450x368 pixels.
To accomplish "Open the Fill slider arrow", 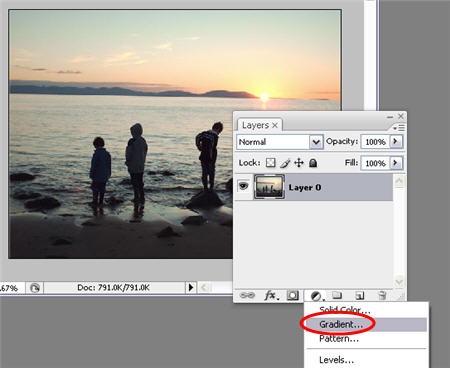I will pyautogui.click(x=396, y=163).
